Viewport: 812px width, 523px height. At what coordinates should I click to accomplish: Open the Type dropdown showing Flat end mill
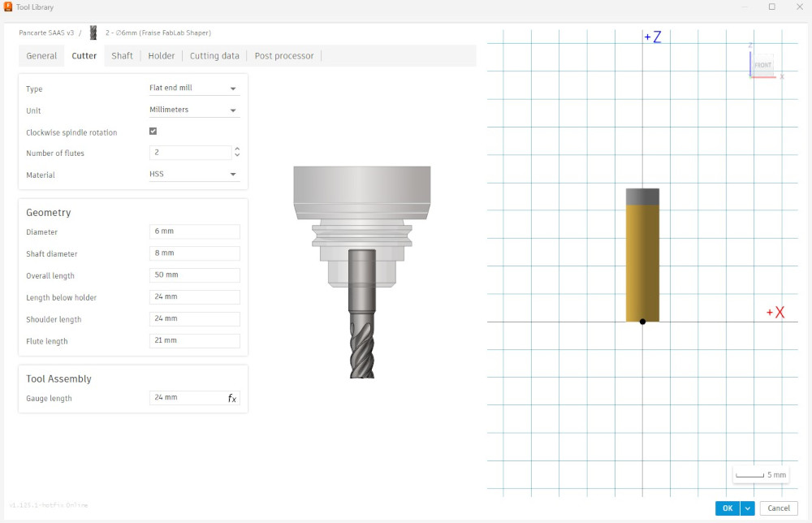[194, 88]
